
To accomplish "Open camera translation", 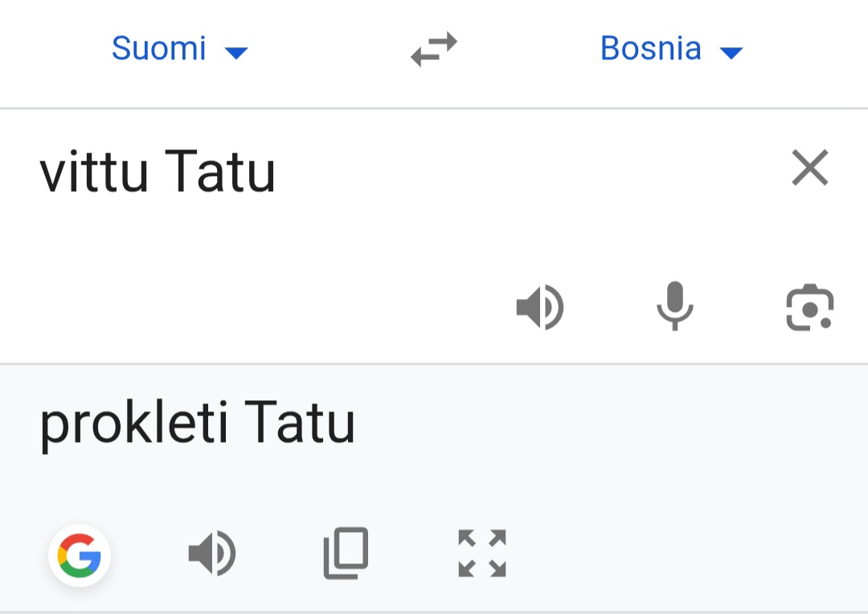I will pyautogui.click(x=809, y=307).
